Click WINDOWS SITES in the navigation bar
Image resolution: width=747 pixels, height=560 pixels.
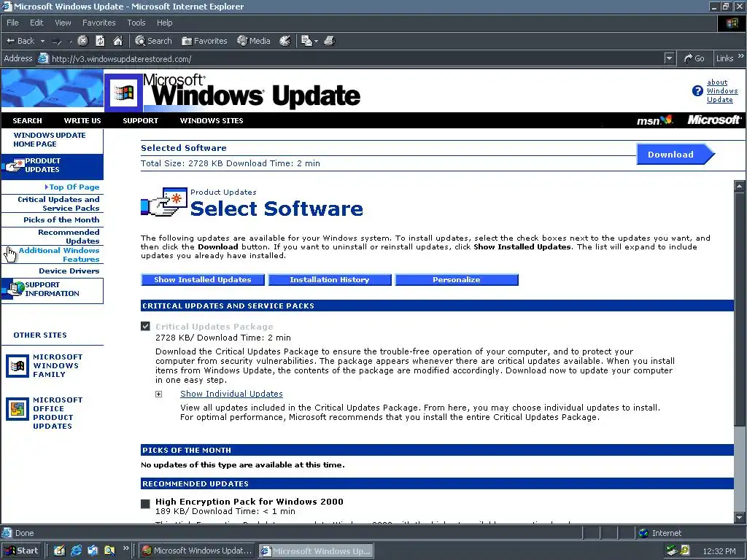point(212,120)
